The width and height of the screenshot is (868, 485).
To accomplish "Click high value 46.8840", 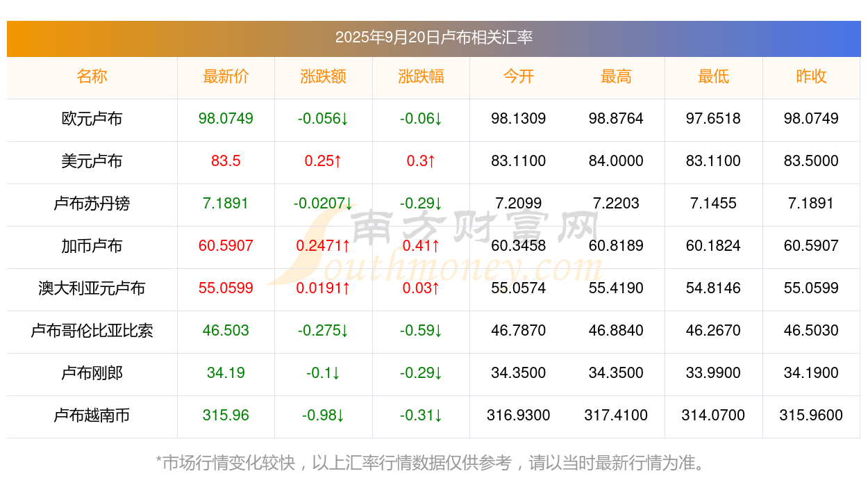I will [616, 331].
